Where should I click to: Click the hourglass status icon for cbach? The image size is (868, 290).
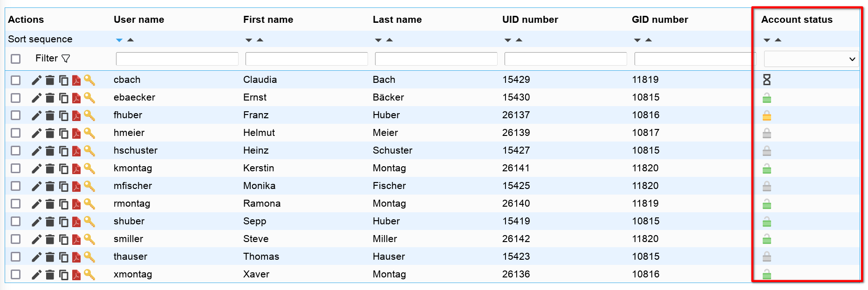[x=766, y=80]
